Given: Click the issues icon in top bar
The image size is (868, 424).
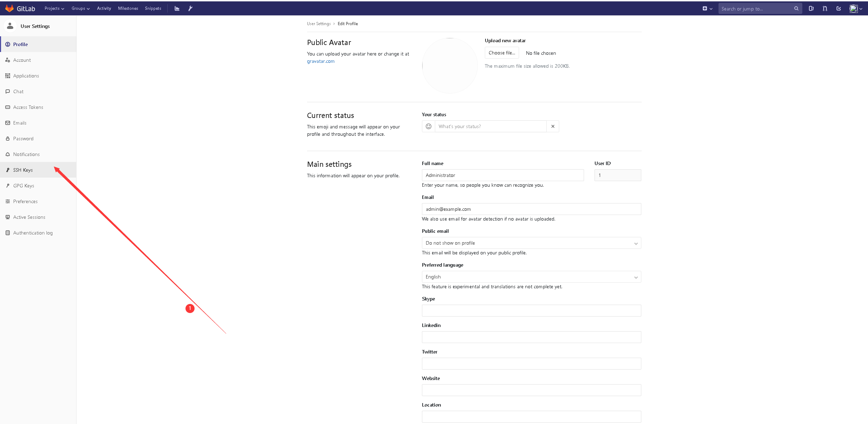Looking at the screenshot, I should tap(811, 8).
